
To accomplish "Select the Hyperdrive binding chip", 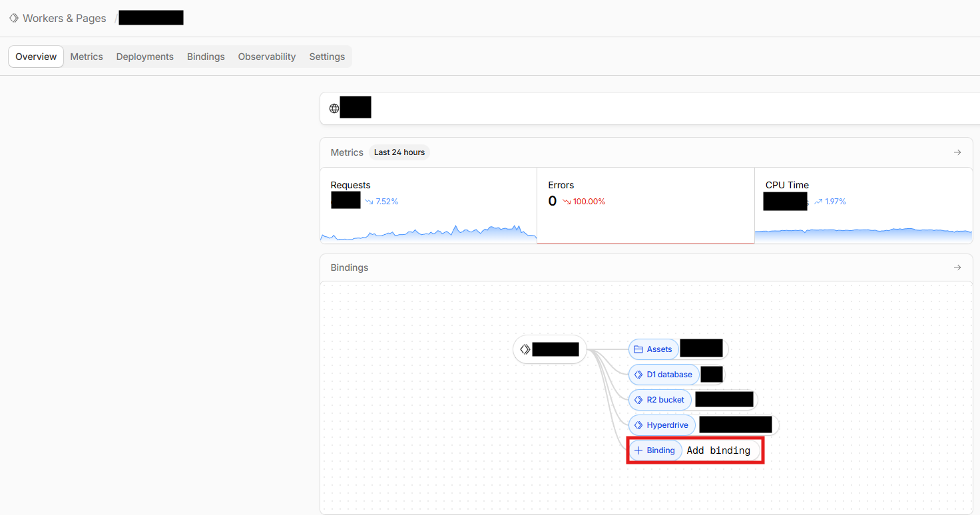I will click(x=662, y=425).
